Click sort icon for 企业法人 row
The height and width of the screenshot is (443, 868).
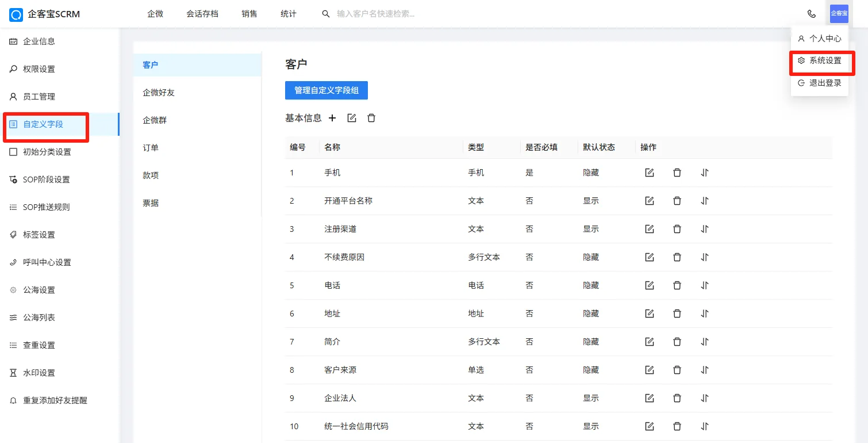point(705,398)
